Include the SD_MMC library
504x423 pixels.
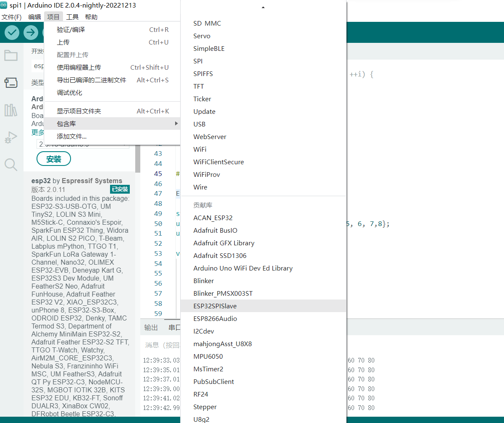tap(263, 24)
